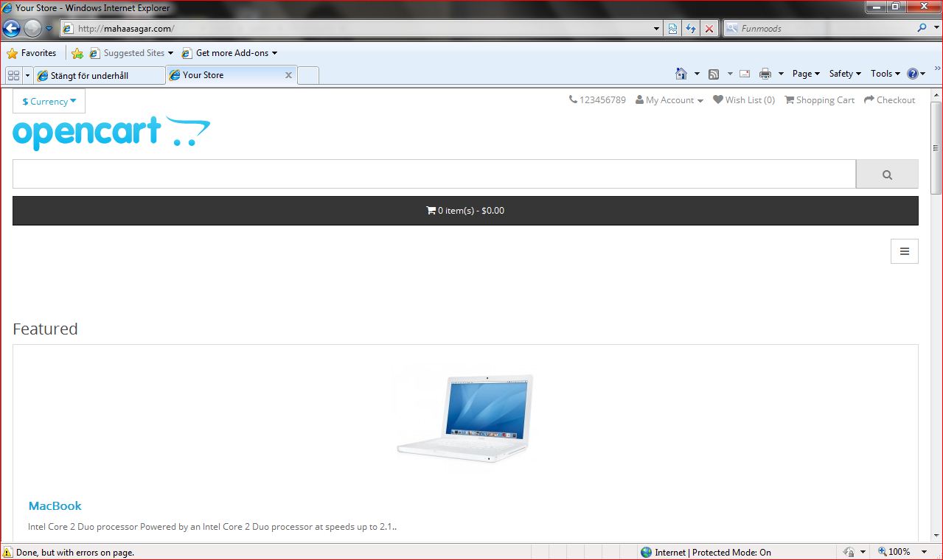Open the Safety menu
The width and height of the screenshot is (943, 560).
click(845, 74)
